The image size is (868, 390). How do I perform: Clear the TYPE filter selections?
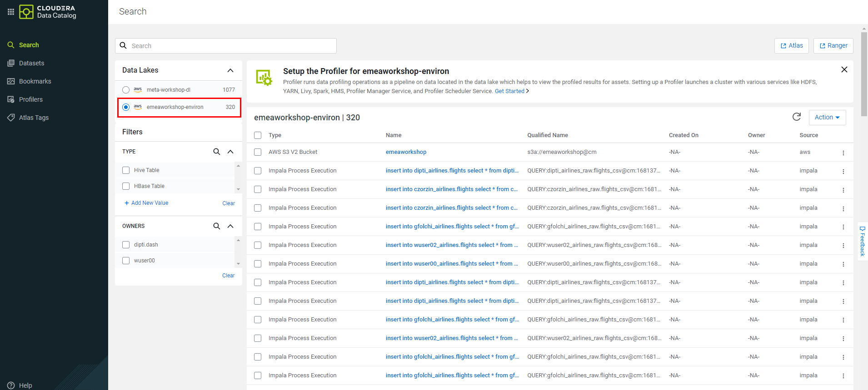tap(229, 203)
